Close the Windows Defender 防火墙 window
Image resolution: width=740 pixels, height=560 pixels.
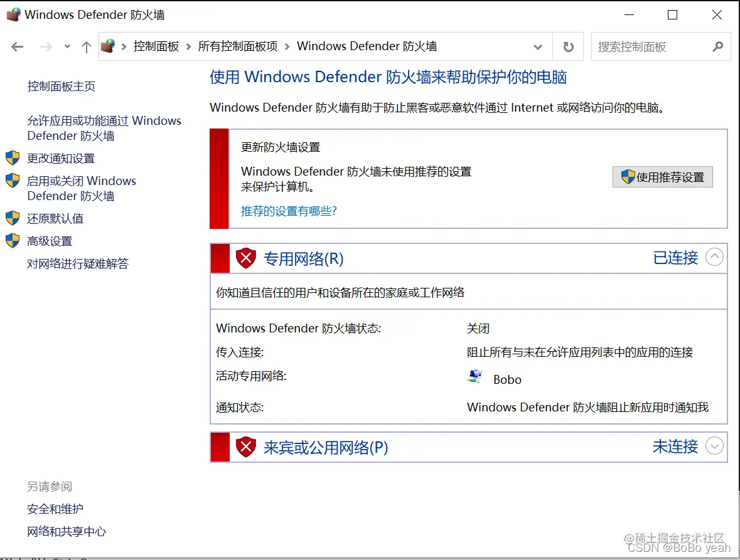[x=717, y=14]
